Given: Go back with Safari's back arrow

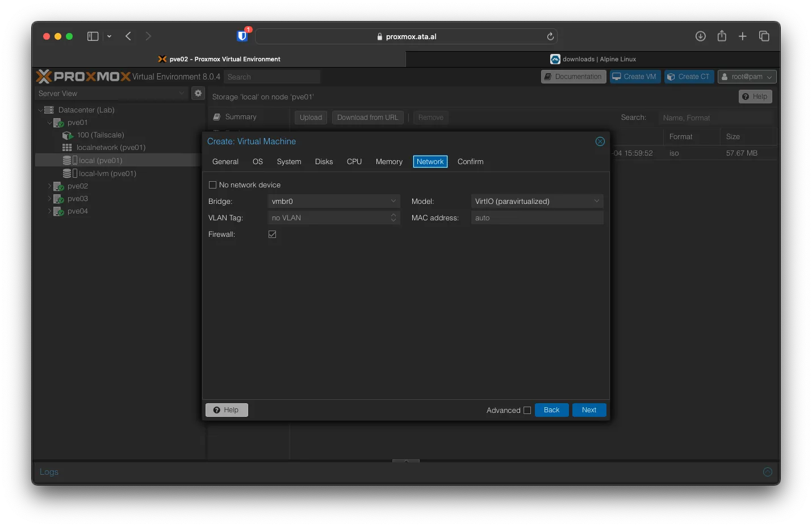Looking at the screenshot, I should [x=128, y=36].
